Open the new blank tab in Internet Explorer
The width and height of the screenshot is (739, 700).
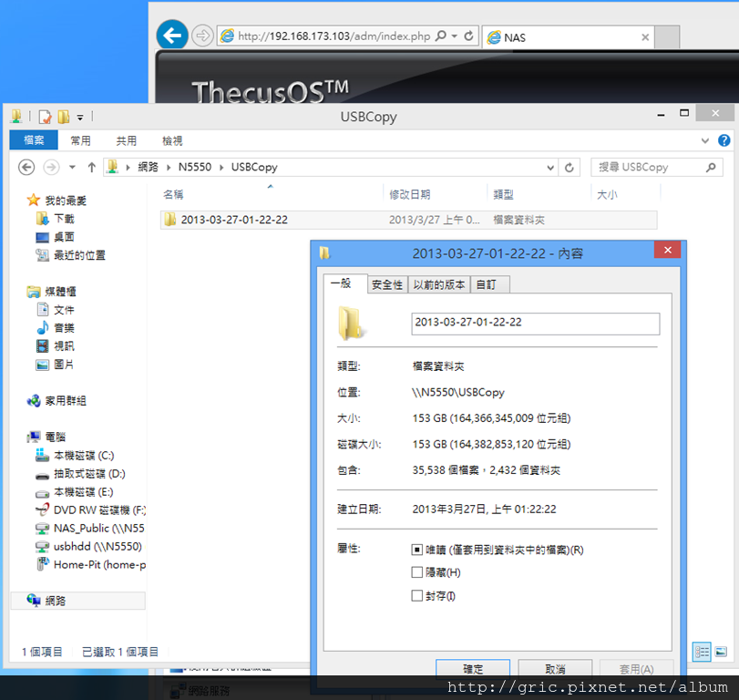point(667,37)
